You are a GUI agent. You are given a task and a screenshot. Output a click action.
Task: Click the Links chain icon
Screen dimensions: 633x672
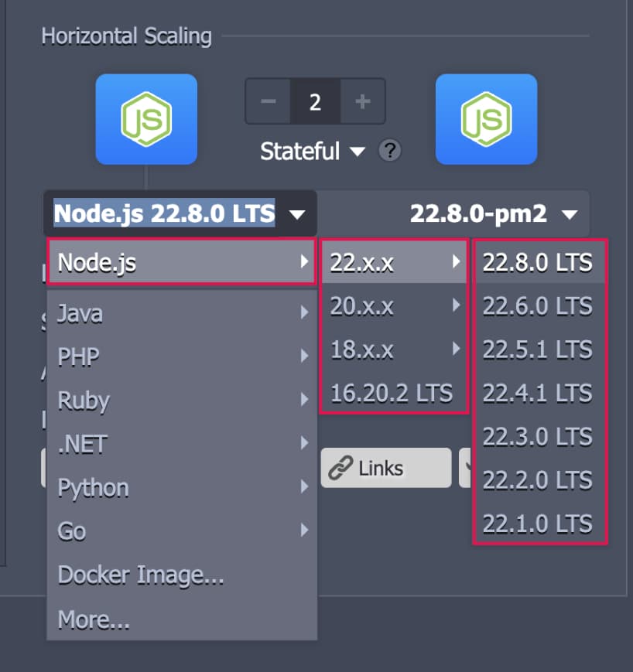[340, 468]
